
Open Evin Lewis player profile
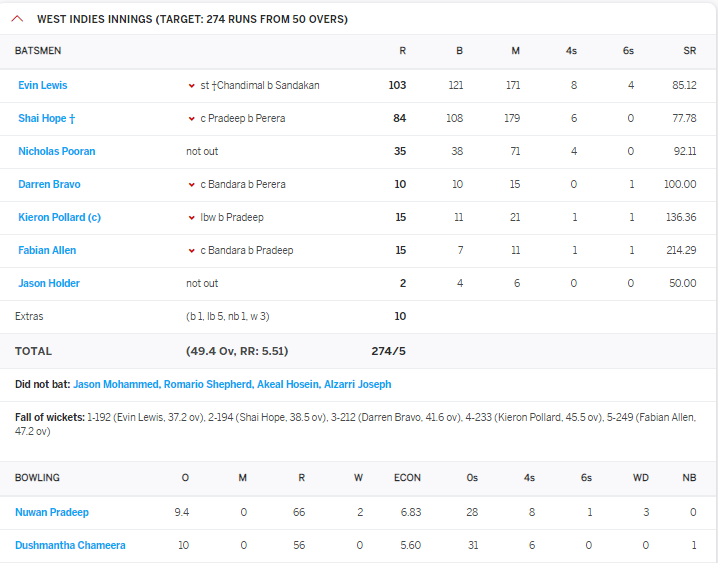pyautogui.click(x=43, y=86)
